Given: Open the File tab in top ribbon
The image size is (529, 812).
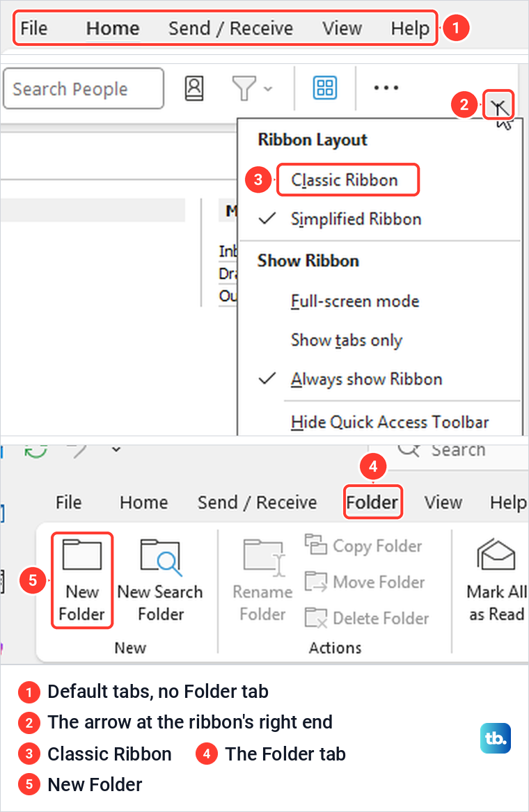Looking at the screenshot, I should [x=33, y=28].
